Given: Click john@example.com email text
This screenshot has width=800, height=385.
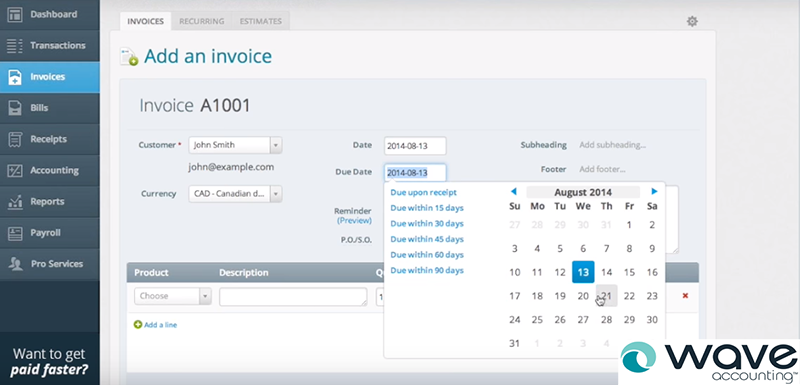Looking at the screenshot, I should pyautogui.click(x=231, y=167).
